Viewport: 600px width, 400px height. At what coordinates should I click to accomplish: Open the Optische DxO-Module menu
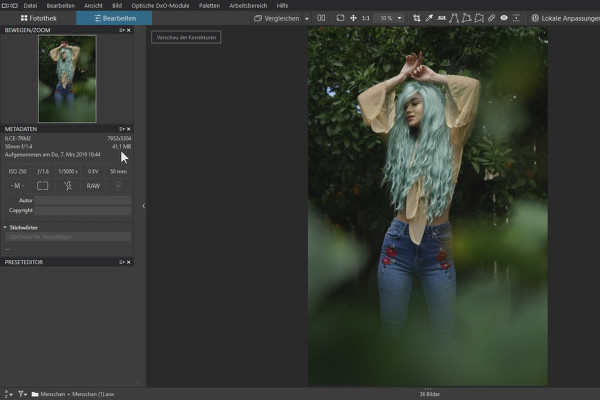point(160,6)
